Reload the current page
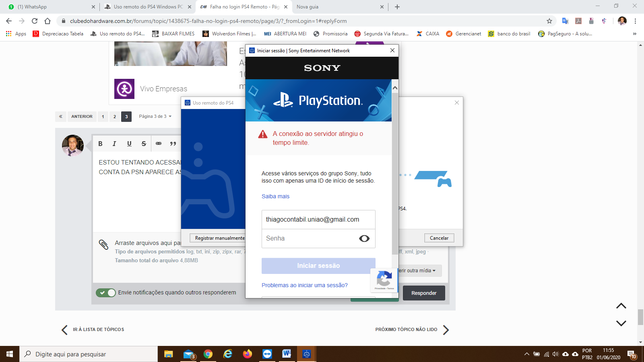Screen dimensions: 644x362 click(x=35, y=21)
